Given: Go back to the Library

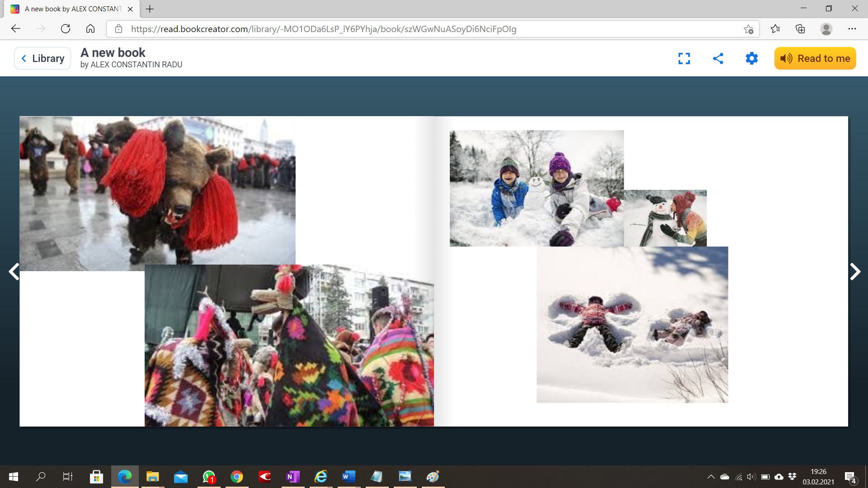Looking at the screenshot, I should pos(42,58).
